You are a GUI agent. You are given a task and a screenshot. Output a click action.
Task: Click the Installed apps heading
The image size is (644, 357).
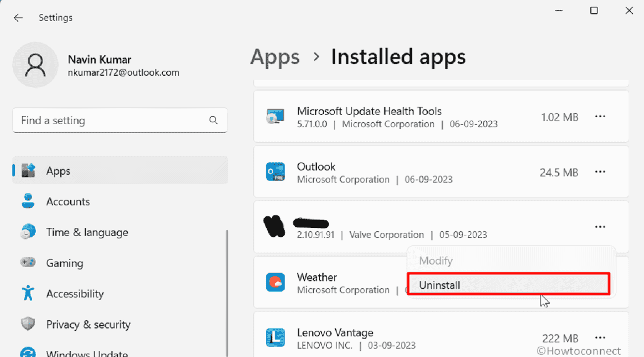398,57
